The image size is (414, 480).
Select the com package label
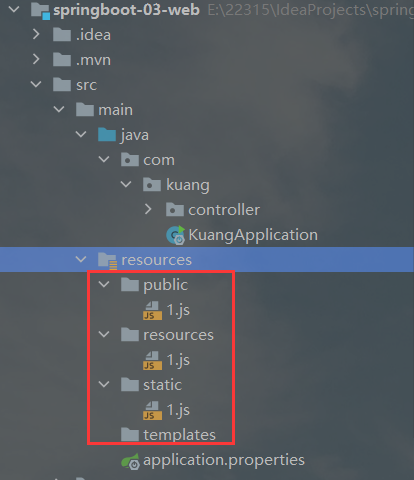[x=159, y=160]
